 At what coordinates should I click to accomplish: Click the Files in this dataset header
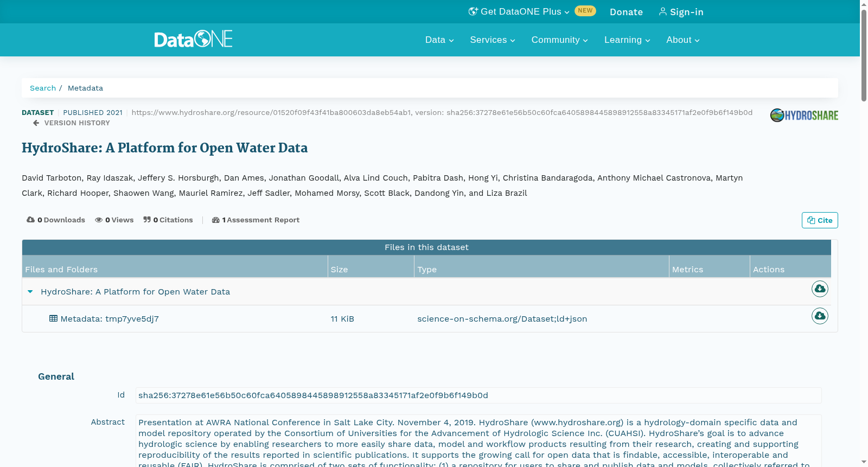coord(426,247)
